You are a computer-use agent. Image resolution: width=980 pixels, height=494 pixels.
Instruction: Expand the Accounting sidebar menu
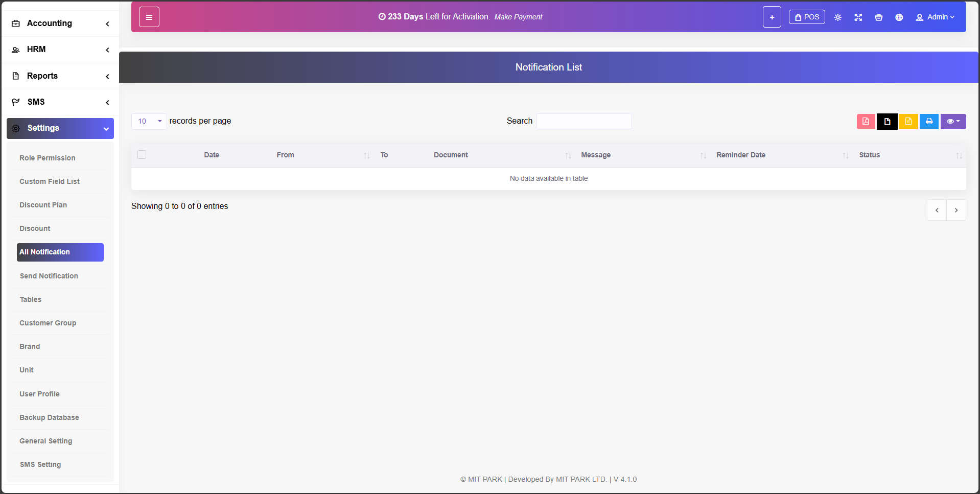point(60,23)
